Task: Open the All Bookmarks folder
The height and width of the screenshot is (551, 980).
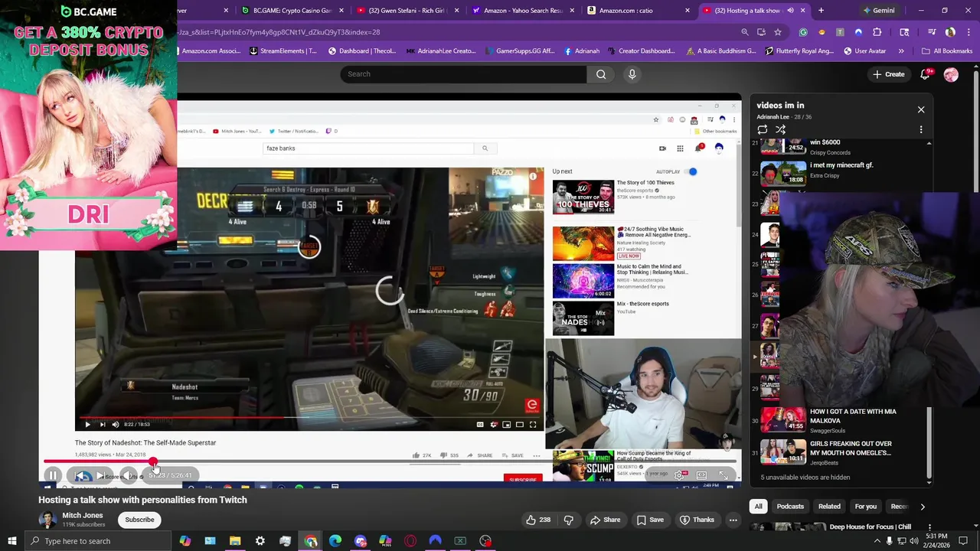Action: [x=947, y=51]
